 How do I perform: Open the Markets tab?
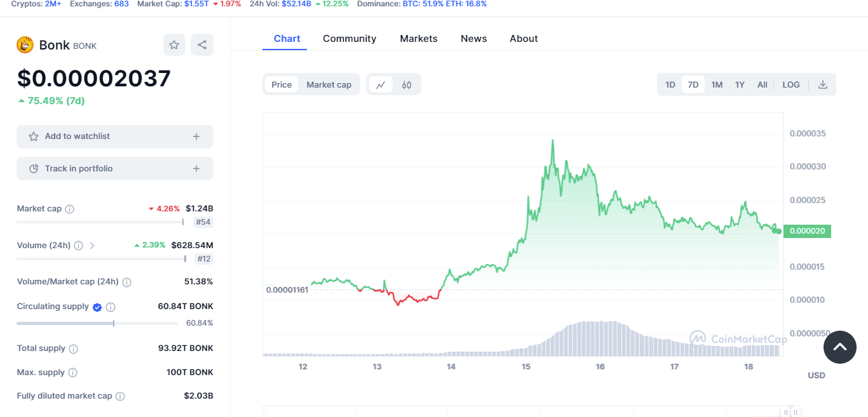419,39
